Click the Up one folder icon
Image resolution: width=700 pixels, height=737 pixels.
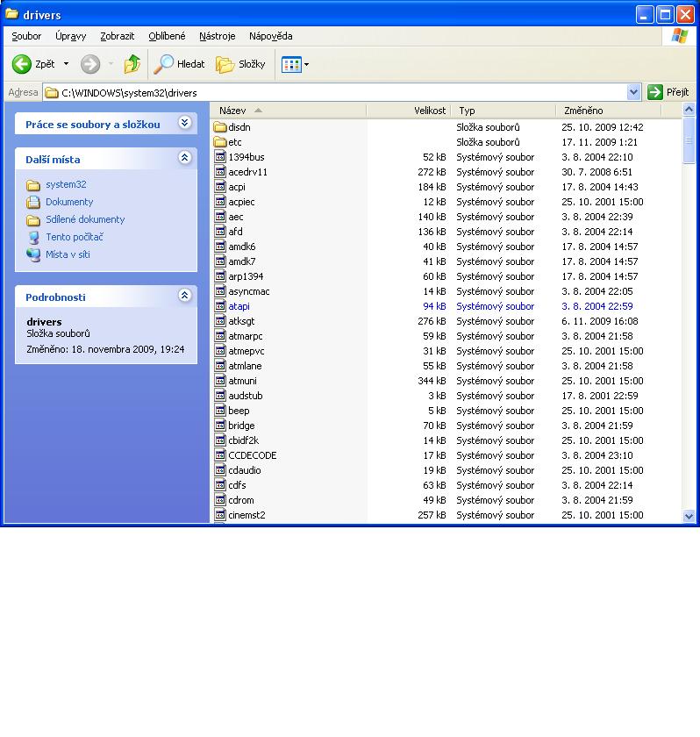[132, 64]
